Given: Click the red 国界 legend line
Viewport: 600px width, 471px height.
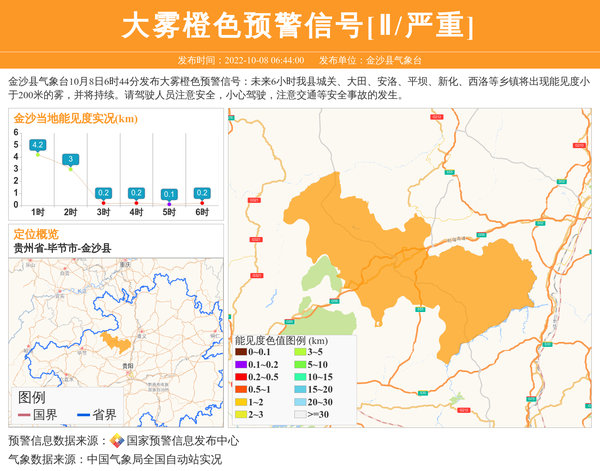Looking at the screenshot, I should [x=24, y=415].
